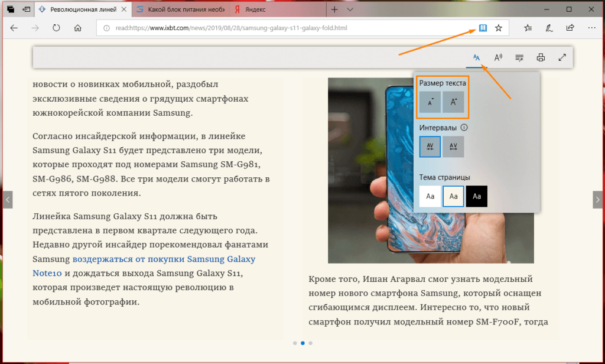
Task: Open grammar tools
Action: pos(519,57)
